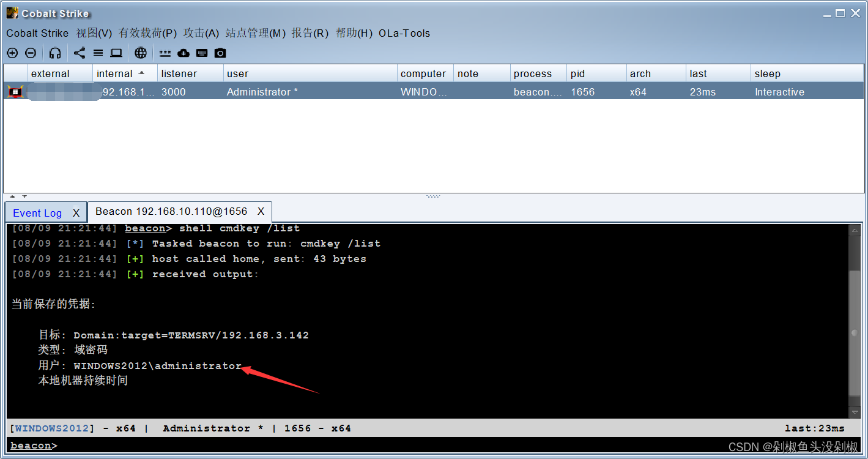Viewport: 868px width, 459px height.
Task: Click the 'beacon....' process cell
Action: [x=538, y=92]
